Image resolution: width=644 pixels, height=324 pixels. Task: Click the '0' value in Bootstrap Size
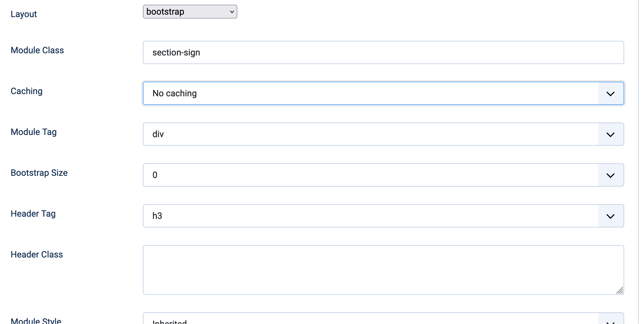(x=155, y=175)
